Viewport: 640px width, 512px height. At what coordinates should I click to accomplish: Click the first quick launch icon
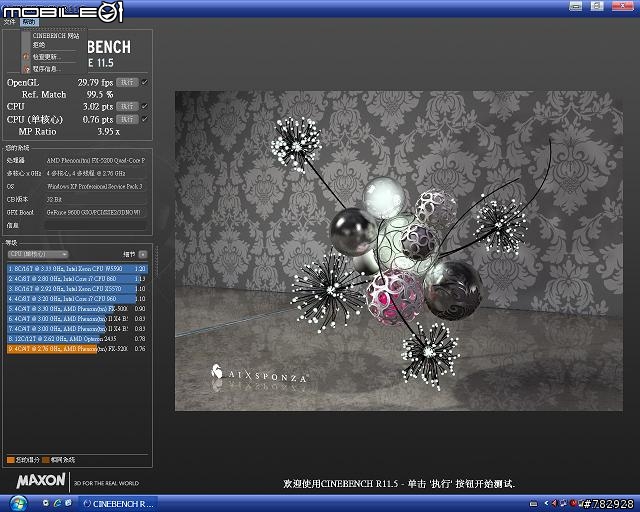coord(46,503)
